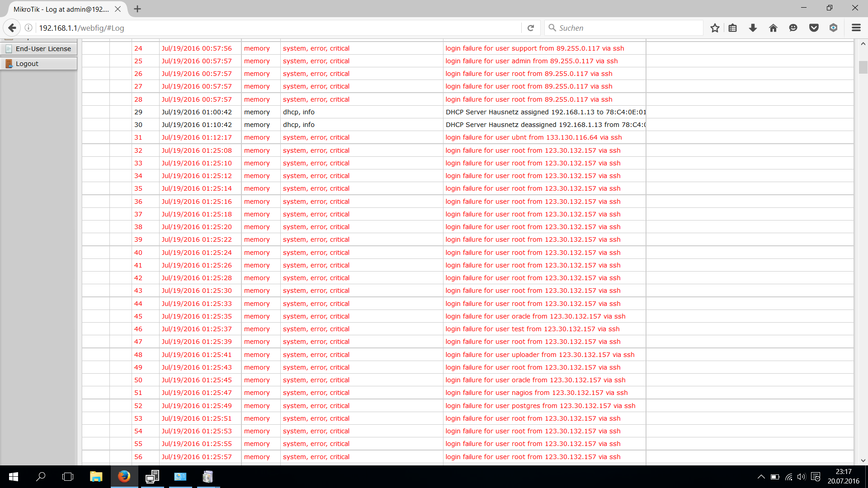This screenshot has width=868, height=488.
Task: Go to home page icon
Action: click(773, 28)
